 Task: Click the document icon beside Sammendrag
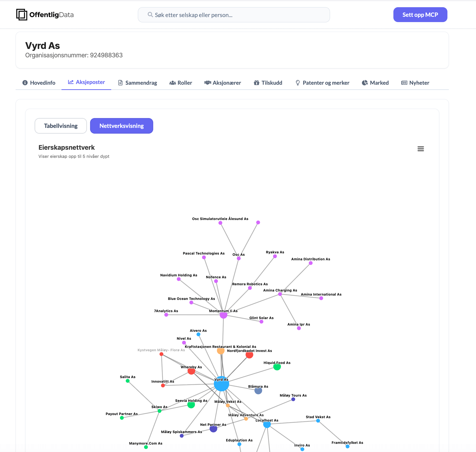[x=121, y=83]
